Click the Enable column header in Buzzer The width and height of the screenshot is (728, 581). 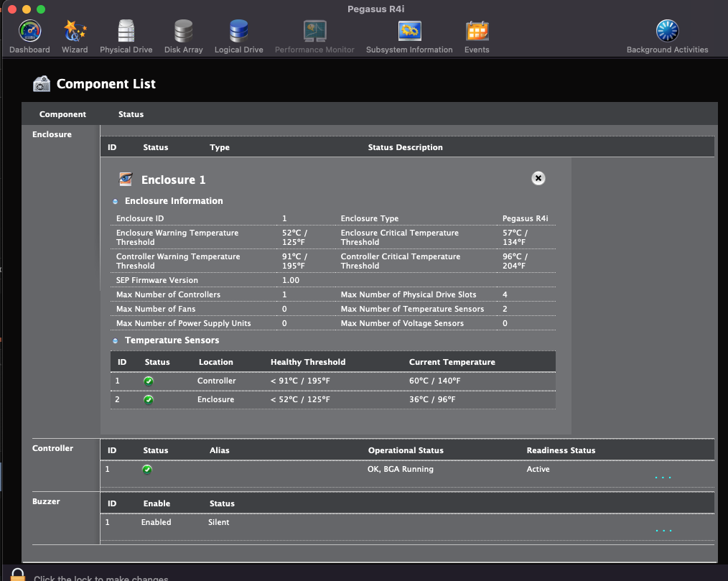point(157,503)
